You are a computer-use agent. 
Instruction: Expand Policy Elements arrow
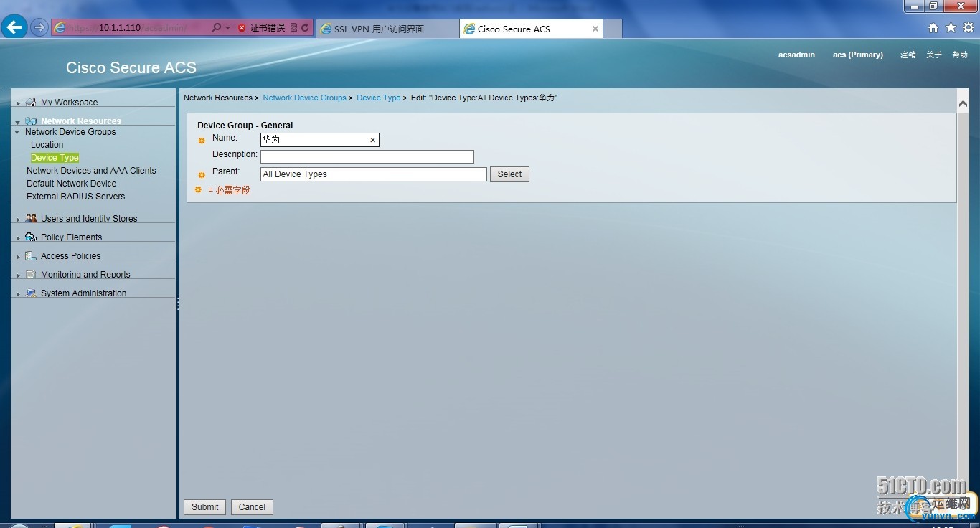[x=18, y=238]
